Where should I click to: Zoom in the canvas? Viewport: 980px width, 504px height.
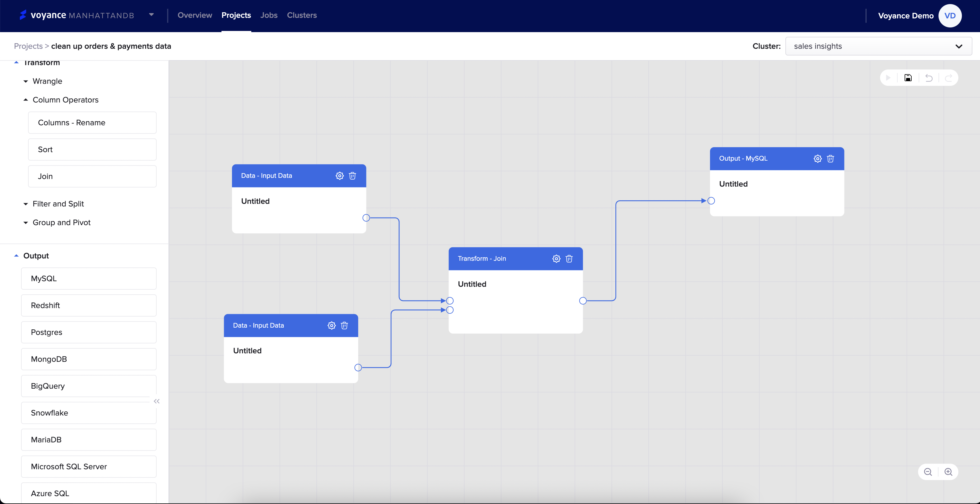948,472
